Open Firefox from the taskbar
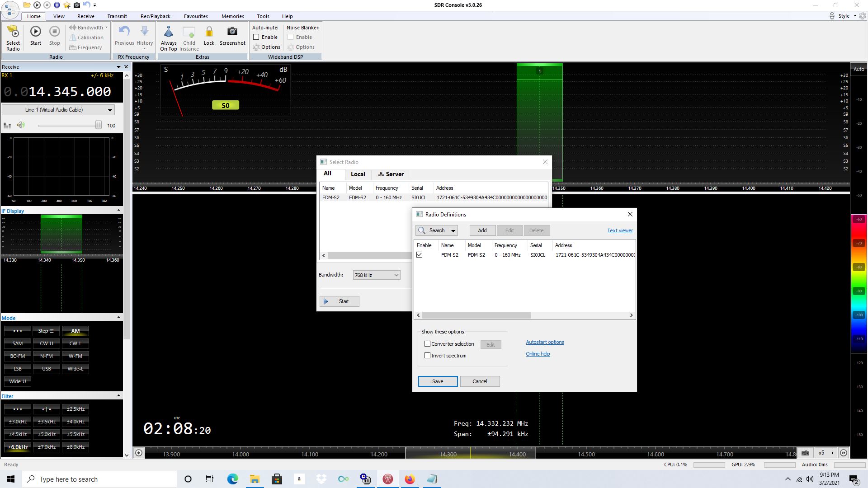 tap(410, 479)
